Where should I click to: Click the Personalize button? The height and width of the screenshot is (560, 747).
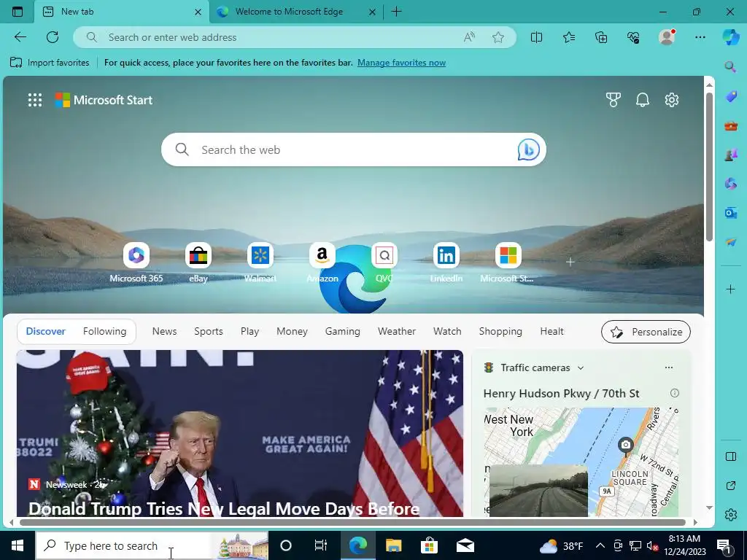(x=646, y=332)
